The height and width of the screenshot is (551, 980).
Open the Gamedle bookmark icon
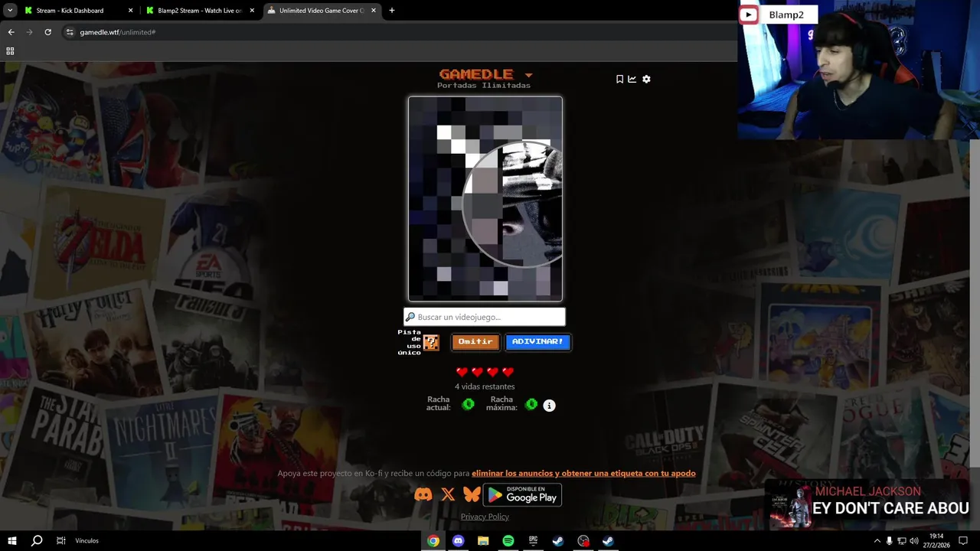619,79
